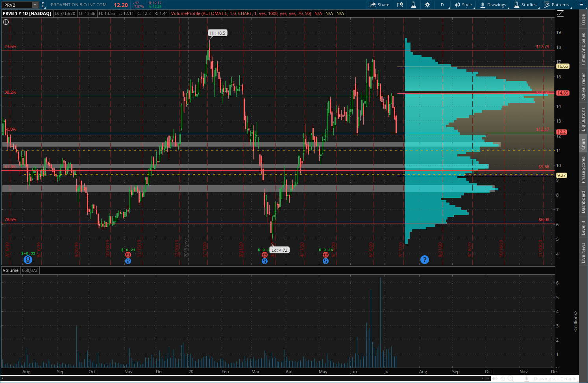Screen dimensions: 588x383
Task: Open the Patterns menu button
Action: click(x=557, y=5)
